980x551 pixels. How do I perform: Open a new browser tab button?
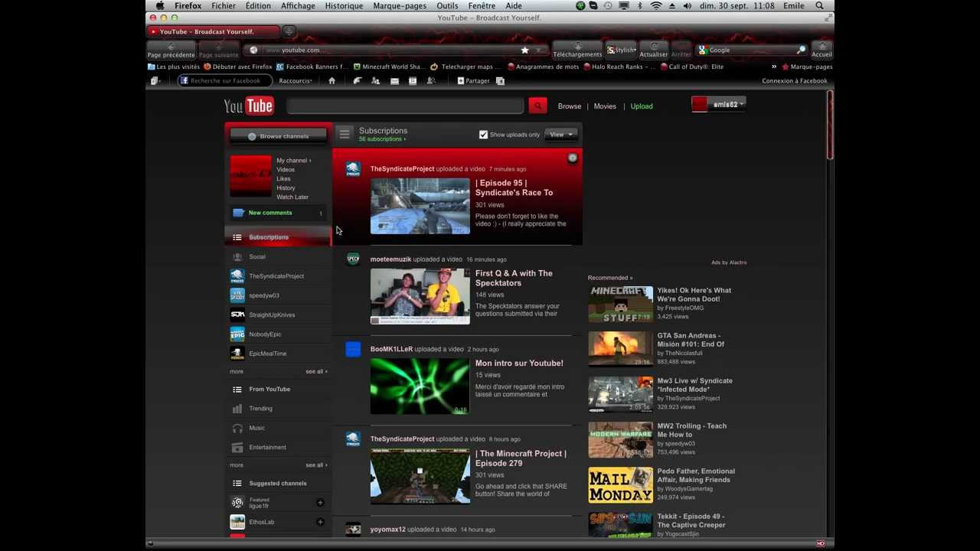tap(289, 31)
